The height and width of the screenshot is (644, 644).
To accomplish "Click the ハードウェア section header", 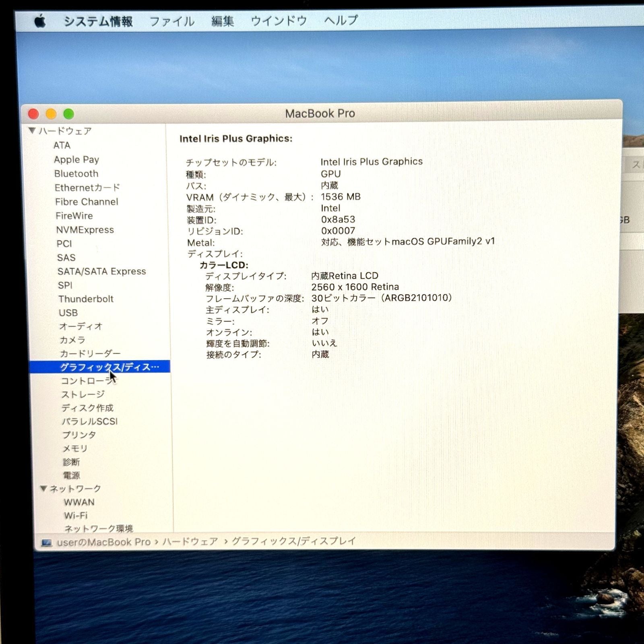I will coord(65,131).
